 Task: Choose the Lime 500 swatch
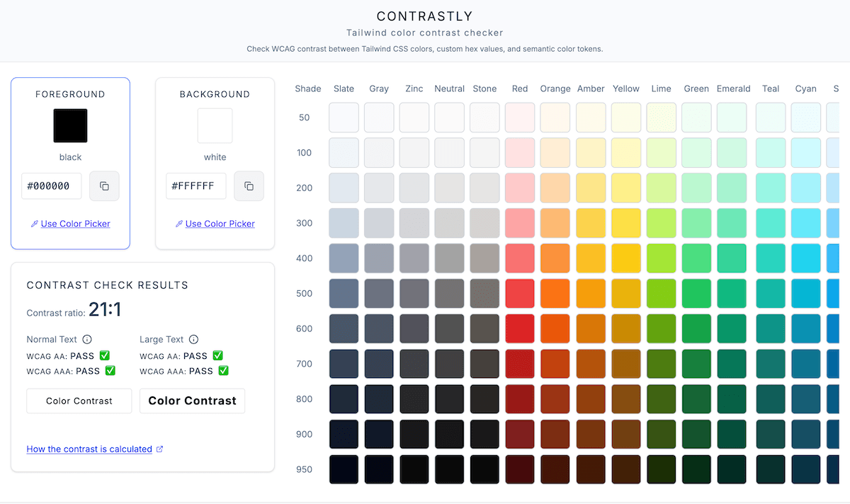tap(661, 293)
